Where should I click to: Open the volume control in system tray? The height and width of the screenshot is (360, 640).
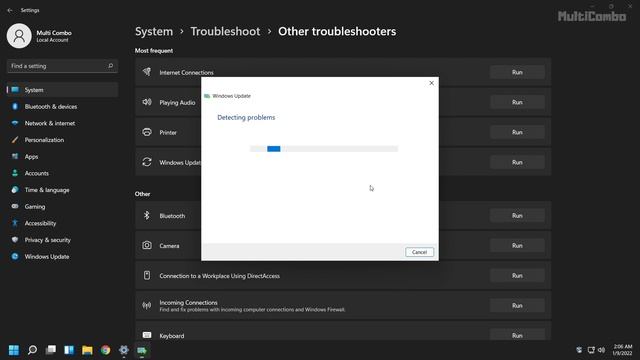pos(601,350)
